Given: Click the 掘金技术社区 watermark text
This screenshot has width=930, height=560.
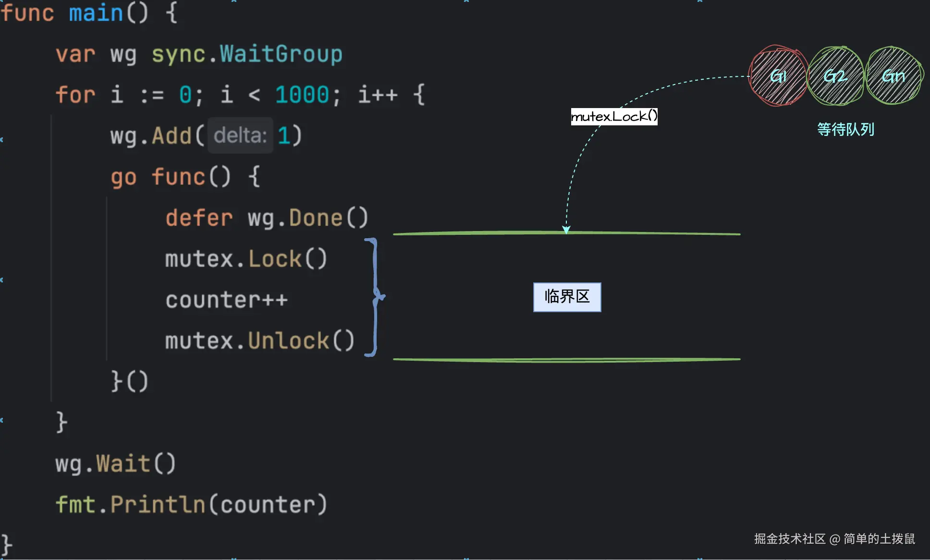Looking at the screenshot, I should point(789,539).
